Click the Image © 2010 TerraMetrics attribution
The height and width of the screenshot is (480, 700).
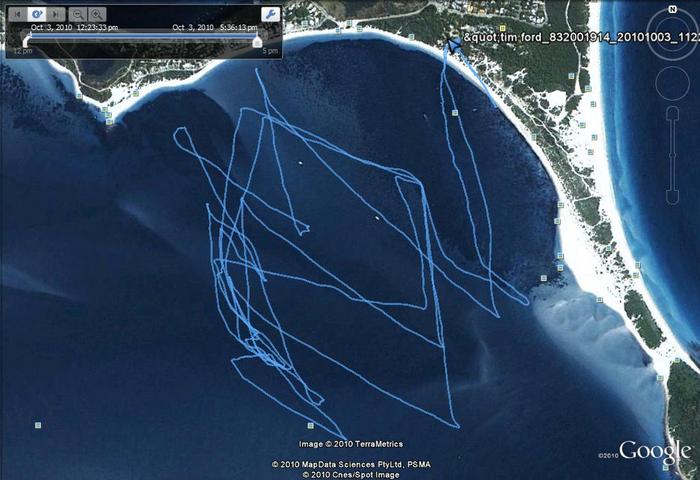[350, 444]
